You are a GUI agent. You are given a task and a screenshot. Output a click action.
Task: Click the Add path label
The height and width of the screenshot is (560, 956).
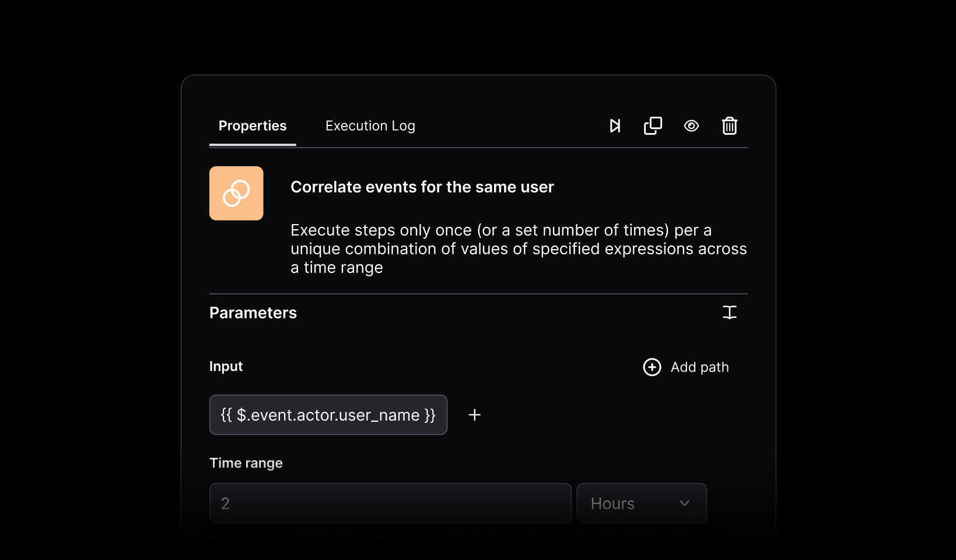point(699,367)
